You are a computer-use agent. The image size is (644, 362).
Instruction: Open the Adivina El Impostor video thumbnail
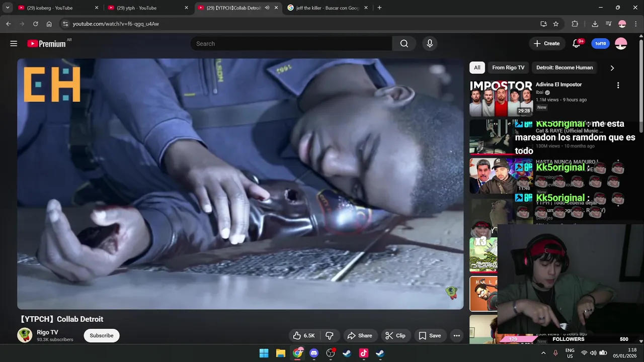click(x=501, y=98)
